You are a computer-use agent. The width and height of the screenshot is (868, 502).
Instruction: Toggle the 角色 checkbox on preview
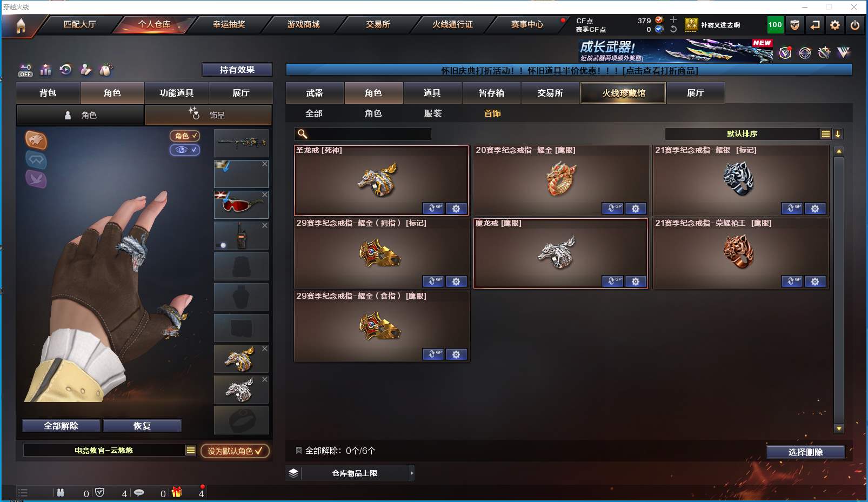click(x=185, y=136)
